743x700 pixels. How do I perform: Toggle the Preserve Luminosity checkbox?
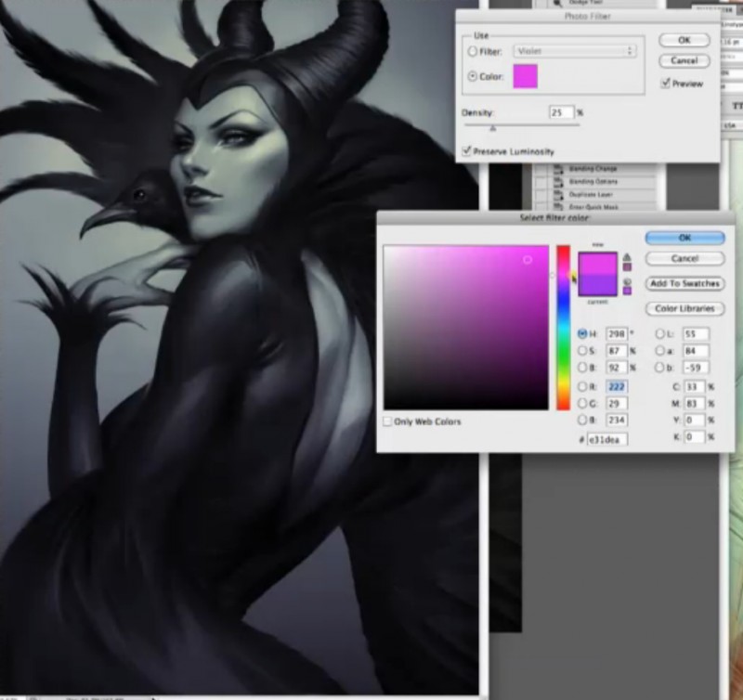(x=466, y=151)
